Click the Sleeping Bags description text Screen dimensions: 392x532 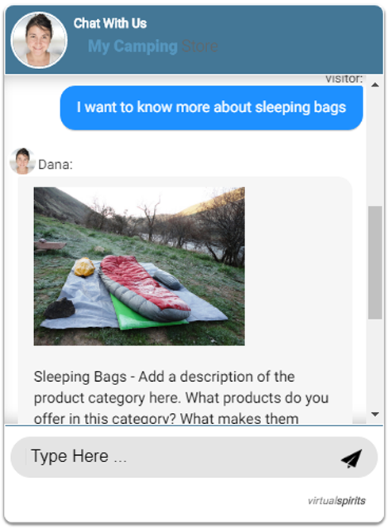181,397
